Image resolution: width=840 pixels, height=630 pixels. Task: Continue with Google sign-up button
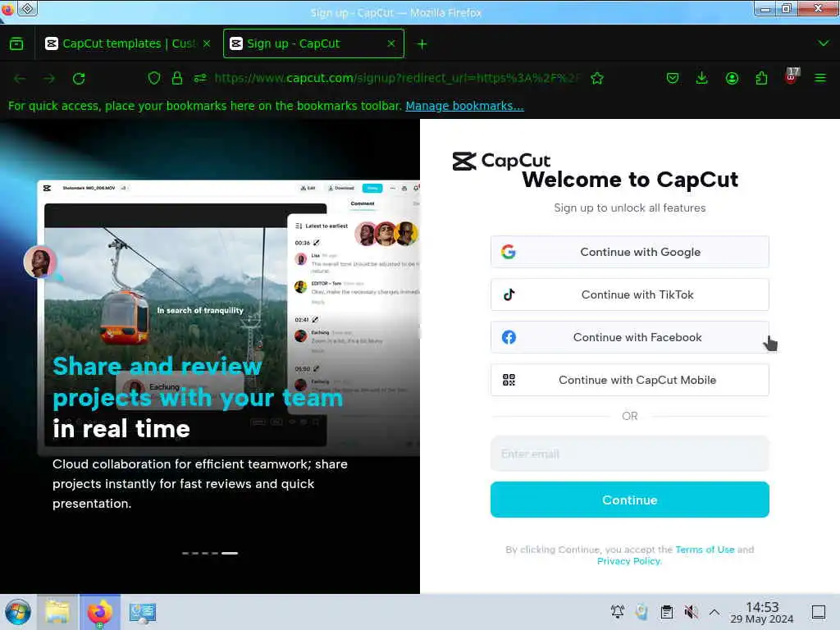pos(630,252)
